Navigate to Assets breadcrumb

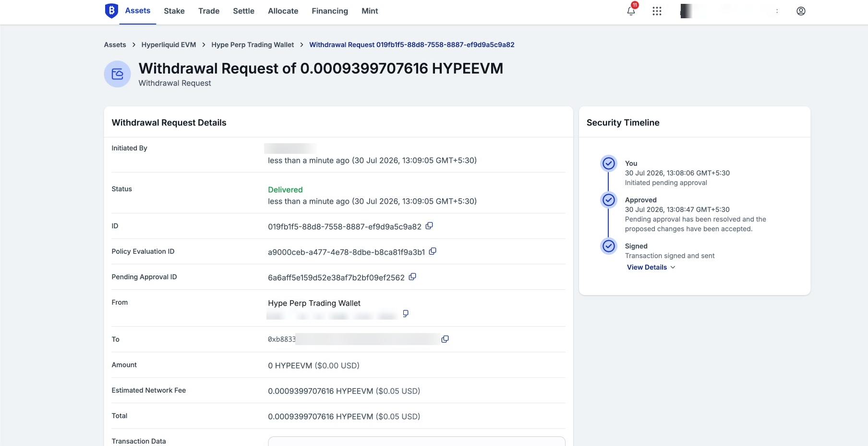[115, 45]
